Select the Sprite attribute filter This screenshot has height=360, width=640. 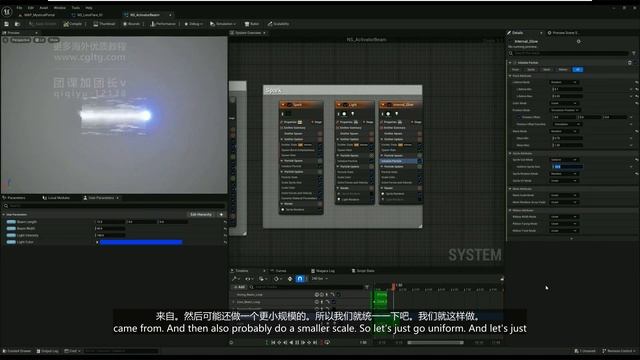tap(531, 70)
